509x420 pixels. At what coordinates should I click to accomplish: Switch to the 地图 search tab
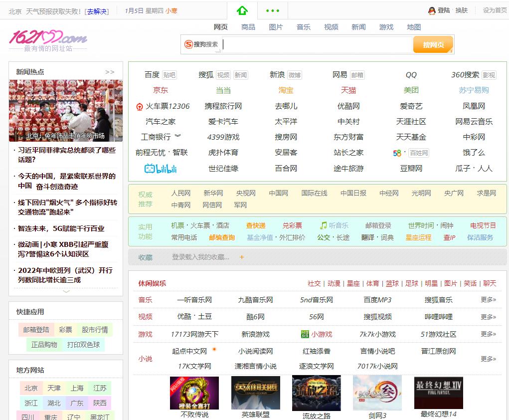[x=414, y=27]
